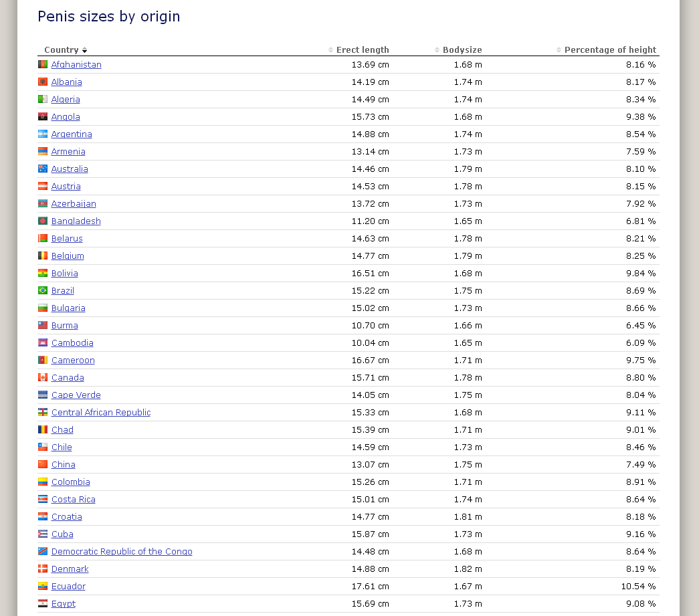Click the Canada flag icon
Viewport: 699px width, 616px height.
click(x=43, y=378)
